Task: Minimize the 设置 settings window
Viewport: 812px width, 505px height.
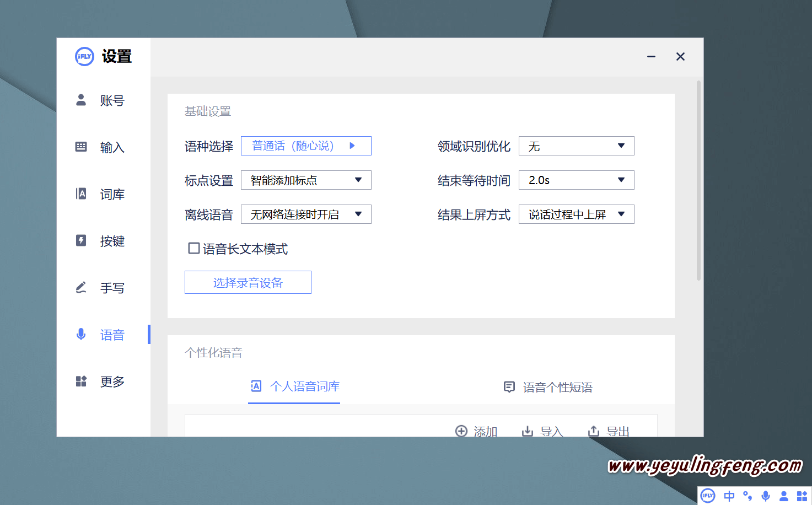Action: 651,56
